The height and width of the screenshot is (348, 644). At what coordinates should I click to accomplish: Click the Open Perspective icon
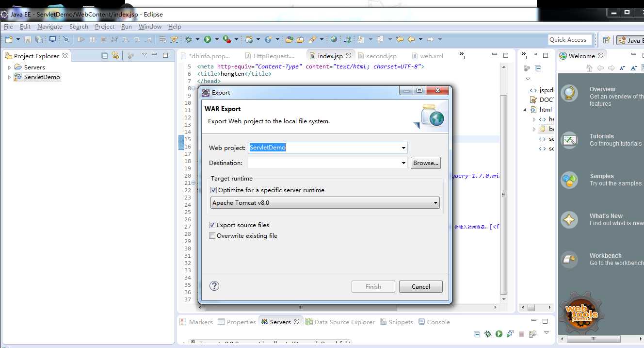click(606, 40)
